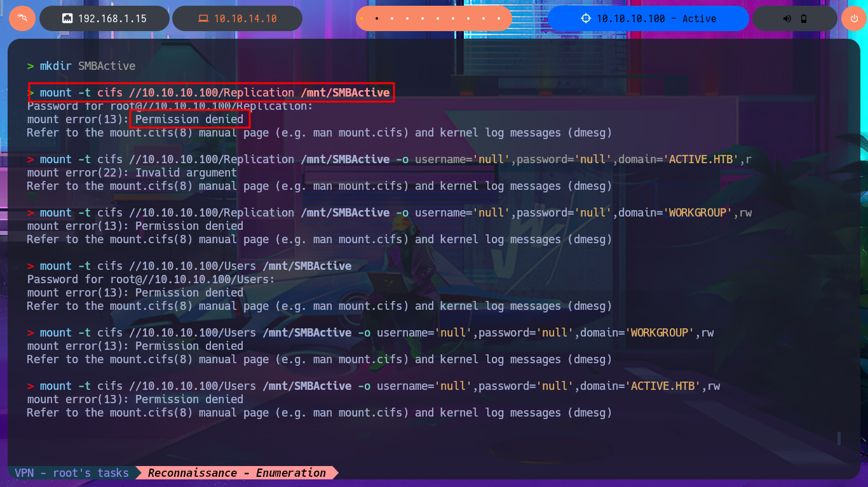Open the Kali dragon launcher menu
This screenshot has height=487, width=868.
[x=22, y=18]
